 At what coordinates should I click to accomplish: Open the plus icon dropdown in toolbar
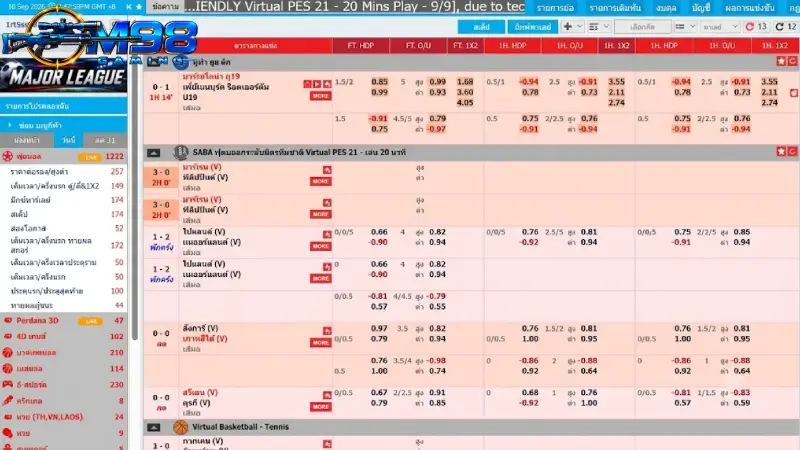(x=572, y=27)
